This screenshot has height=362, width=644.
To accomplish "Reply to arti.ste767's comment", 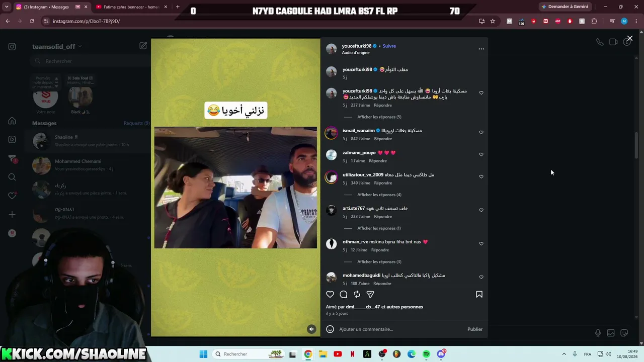I will pos(383,217).
